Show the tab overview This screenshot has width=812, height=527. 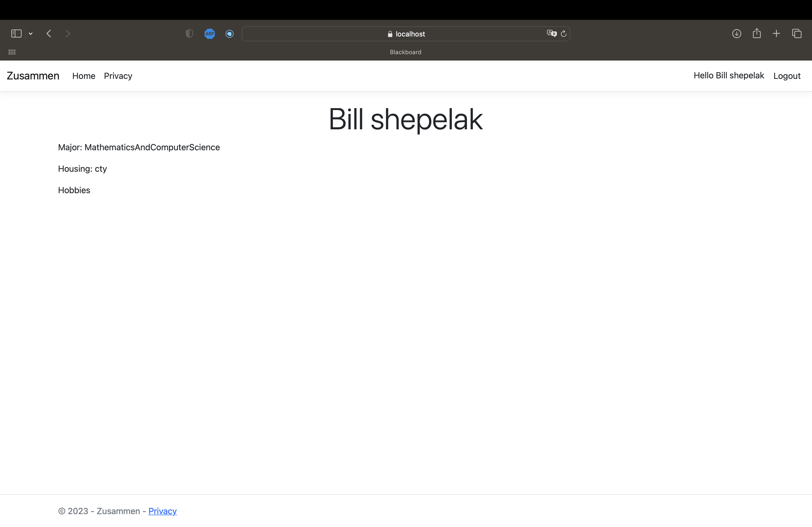[797, 33]
